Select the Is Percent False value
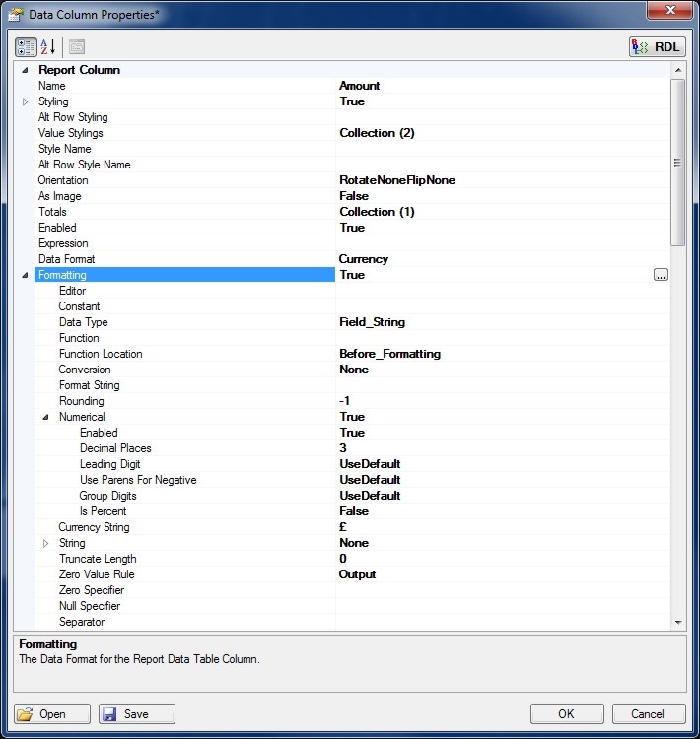Viewport: 700px width, 739px height. (354, 511)
